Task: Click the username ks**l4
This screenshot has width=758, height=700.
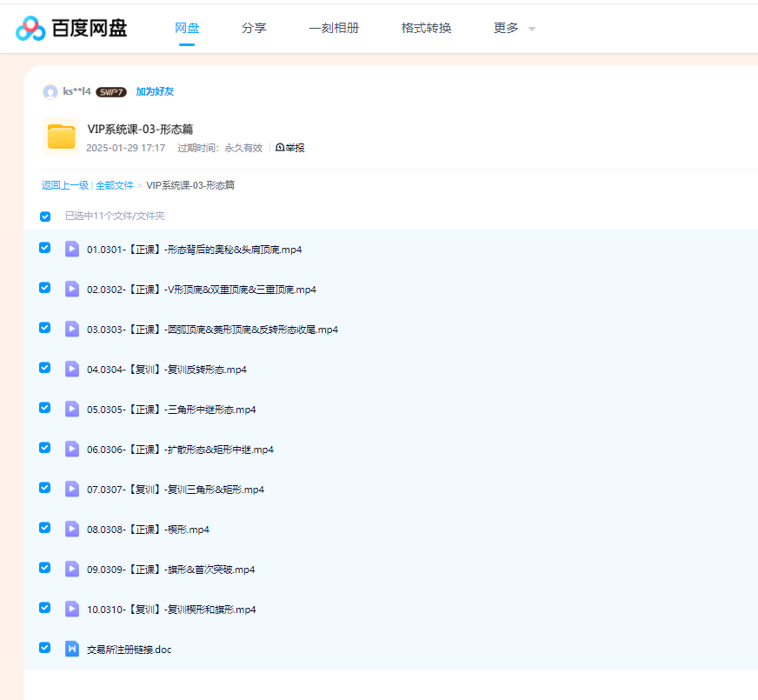Action: click(76, 91)
